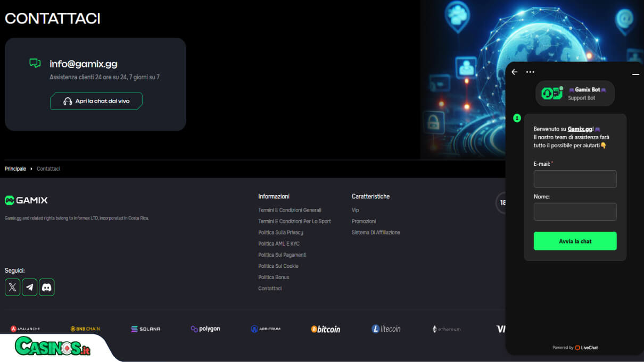
Task: Click the Arbitrum logo
Action: point(266,329)
